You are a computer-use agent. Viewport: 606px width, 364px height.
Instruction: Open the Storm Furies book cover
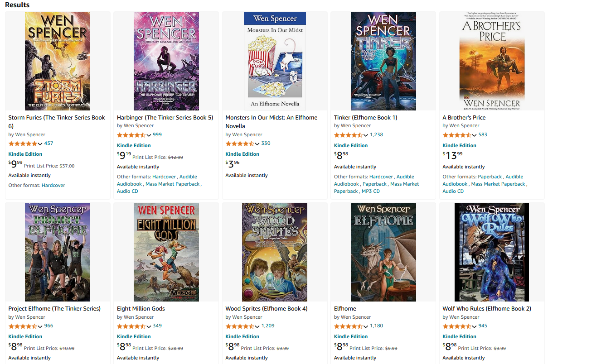click(58, 61)
